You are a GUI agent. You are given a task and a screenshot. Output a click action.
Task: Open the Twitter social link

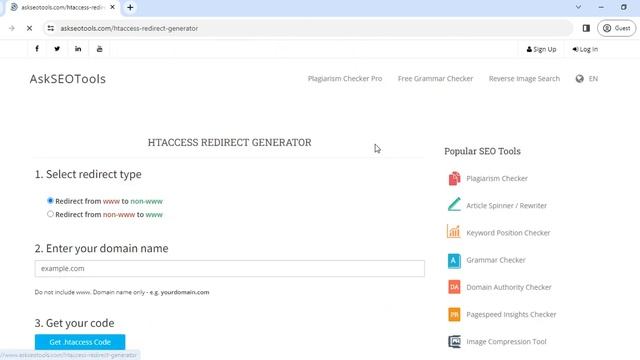tap(57, 49)
